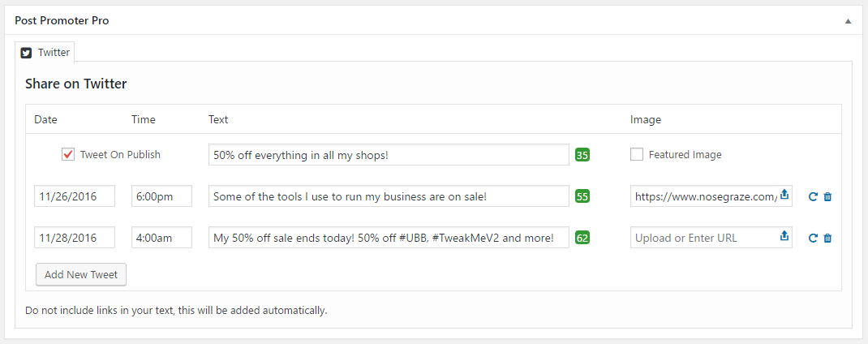Click the Twitter logo icon on the tab
Viewport: 868px width, 344px height.
point(27,53)
